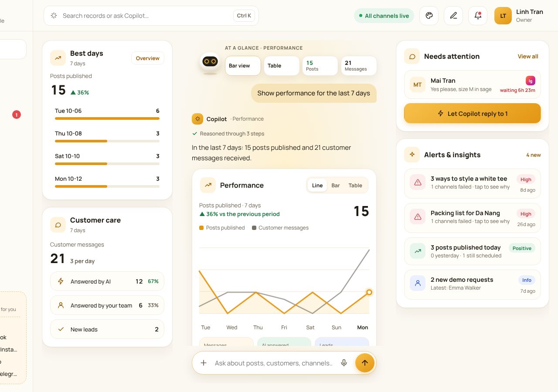The height and width of the screenshot is (392, 558).
Task: Expand Reasoned through 3 steps
Action: (228, 134)
